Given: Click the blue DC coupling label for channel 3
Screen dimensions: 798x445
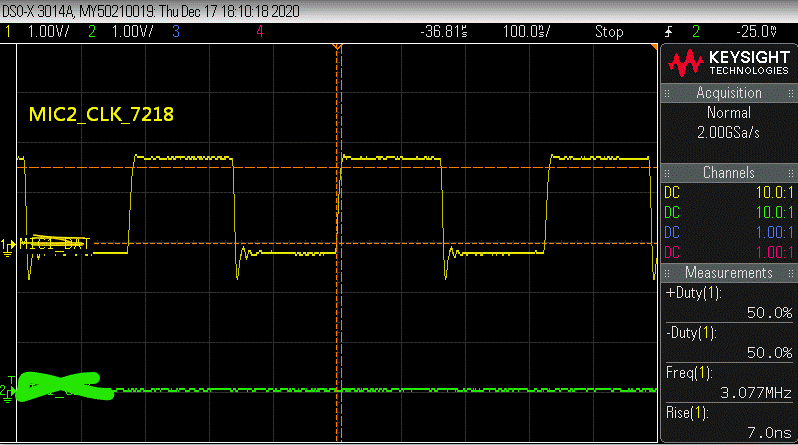Looking at the screenshot, I should pos(672,232).
